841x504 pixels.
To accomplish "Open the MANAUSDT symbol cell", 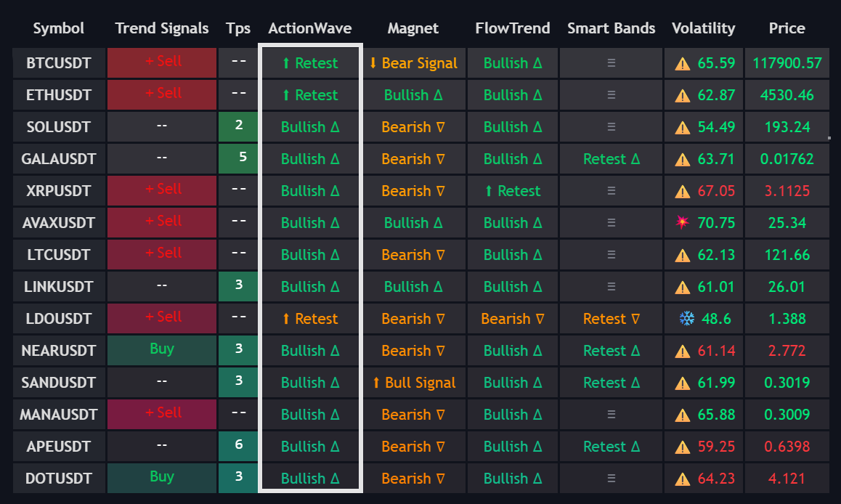I will (59, 415).
